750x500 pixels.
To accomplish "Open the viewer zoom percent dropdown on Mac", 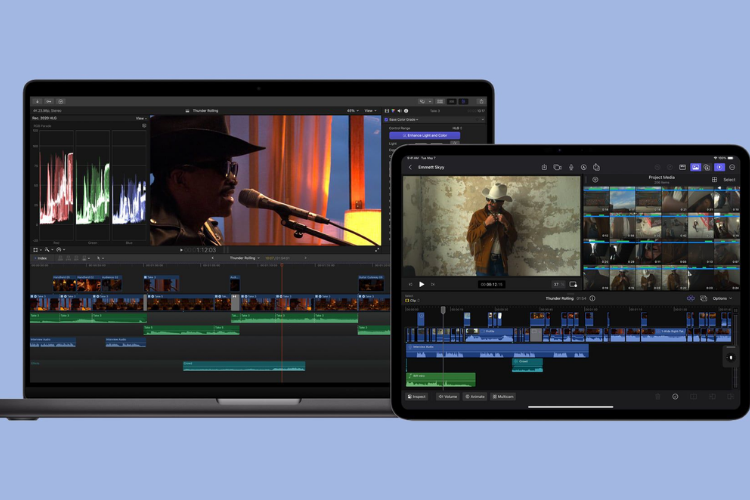I will click(353, 111).
